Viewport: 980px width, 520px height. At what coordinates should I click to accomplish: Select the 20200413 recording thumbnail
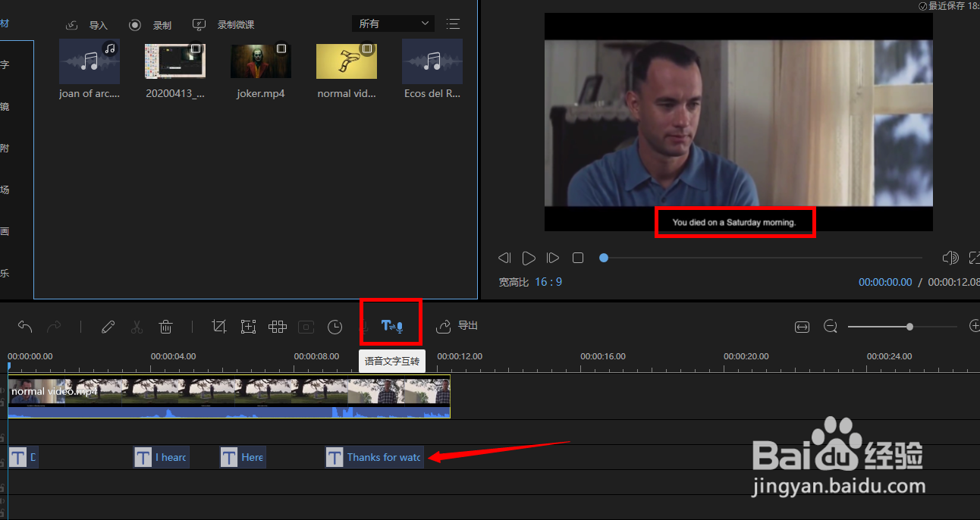[175, 61]
